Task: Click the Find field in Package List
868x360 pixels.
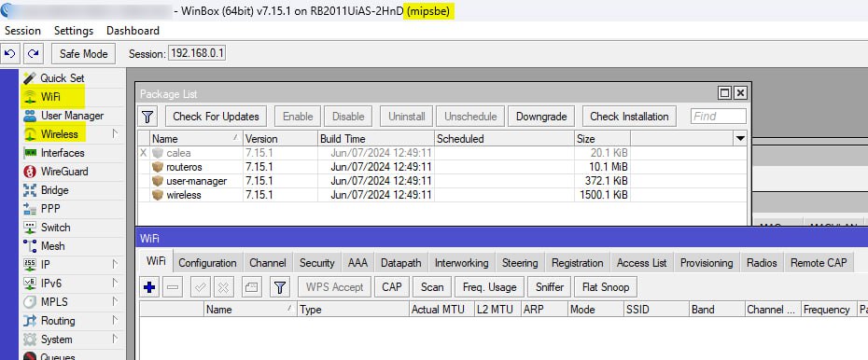Action: 719,117
